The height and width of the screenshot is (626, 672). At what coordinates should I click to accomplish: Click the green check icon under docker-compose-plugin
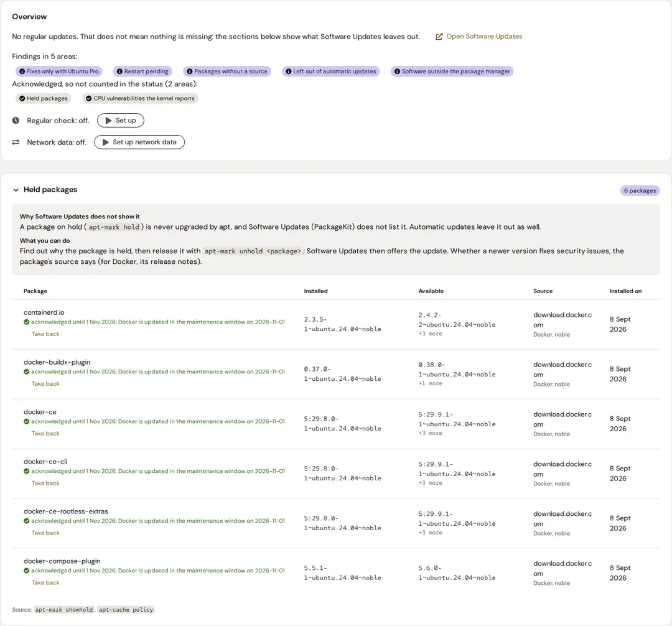(27, 571)
